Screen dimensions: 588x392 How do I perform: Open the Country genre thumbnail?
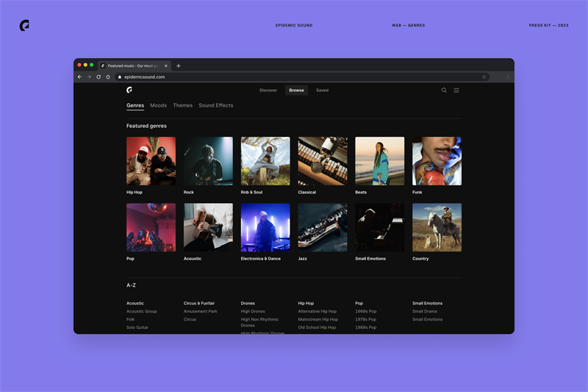[437, 227]
